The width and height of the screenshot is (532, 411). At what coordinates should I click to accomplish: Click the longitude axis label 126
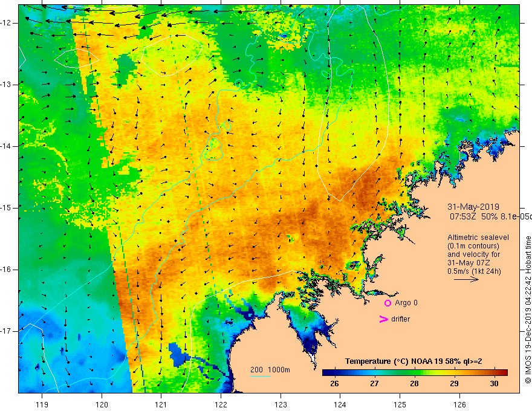click(x=459, y=404)
